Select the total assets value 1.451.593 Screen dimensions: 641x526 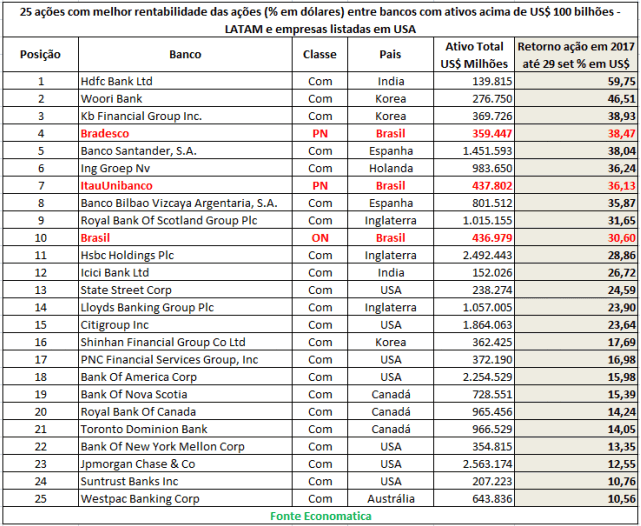pyautogui.click(x=474, y=151)
